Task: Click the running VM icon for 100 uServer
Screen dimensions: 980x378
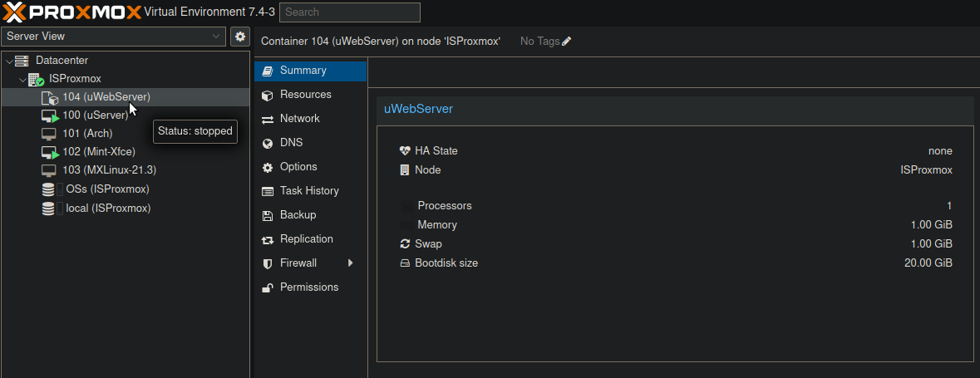Action: coord(50,115)
